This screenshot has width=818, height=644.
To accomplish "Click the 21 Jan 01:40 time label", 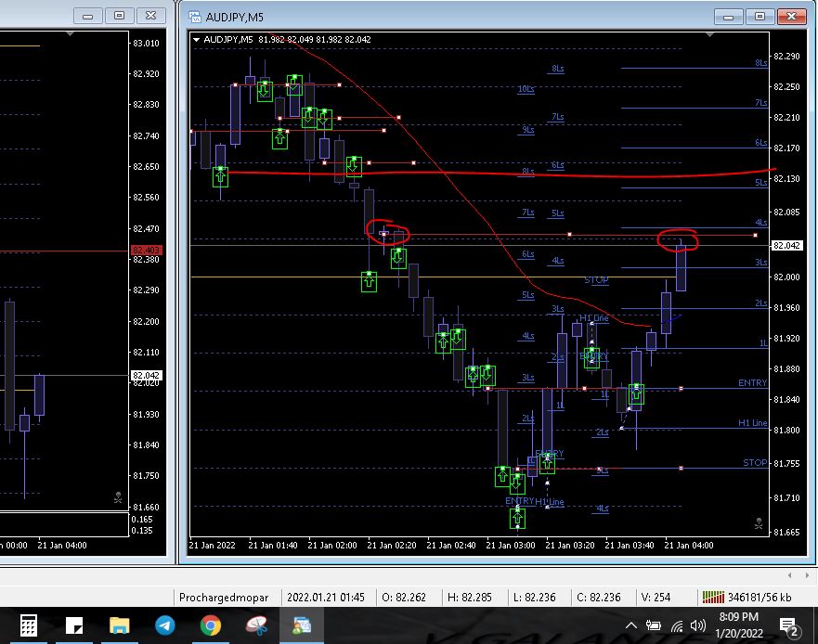I will 272,546.
